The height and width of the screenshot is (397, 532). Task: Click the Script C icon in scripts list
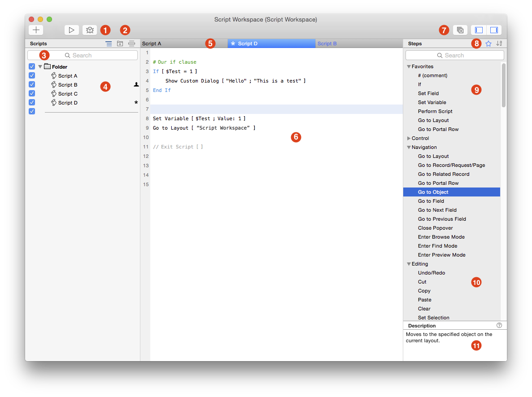(x=54, y=94)
